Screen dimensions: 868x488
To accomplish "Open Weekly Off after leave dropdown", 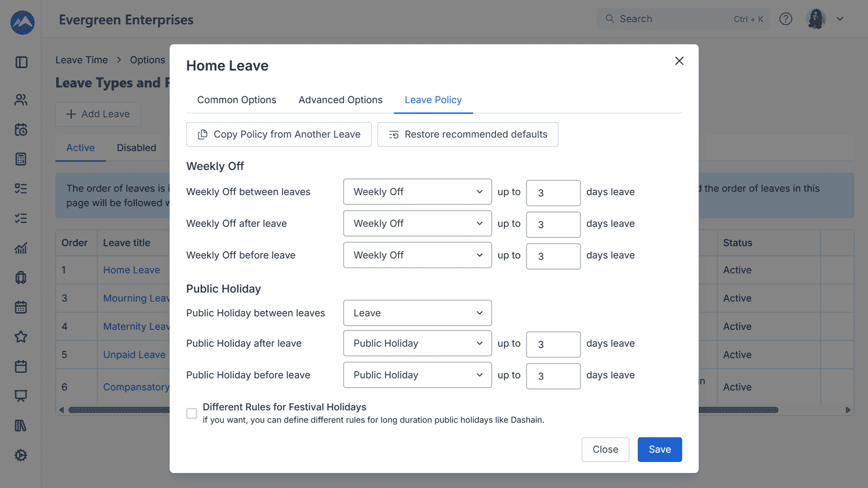I will coord(417,223).
